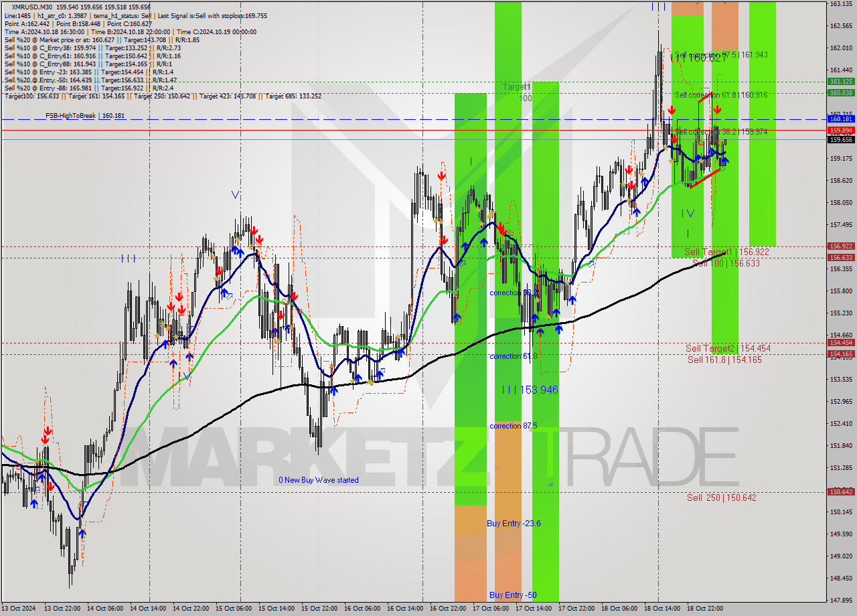857x616 pixels.
Task: Click the red 156.633 price axis tag
Action: (x=841, y=258)
